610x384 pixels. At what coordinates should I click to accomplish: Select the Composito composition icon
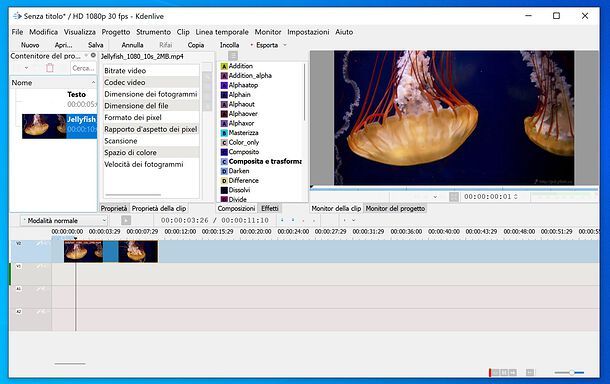[224, 152]
